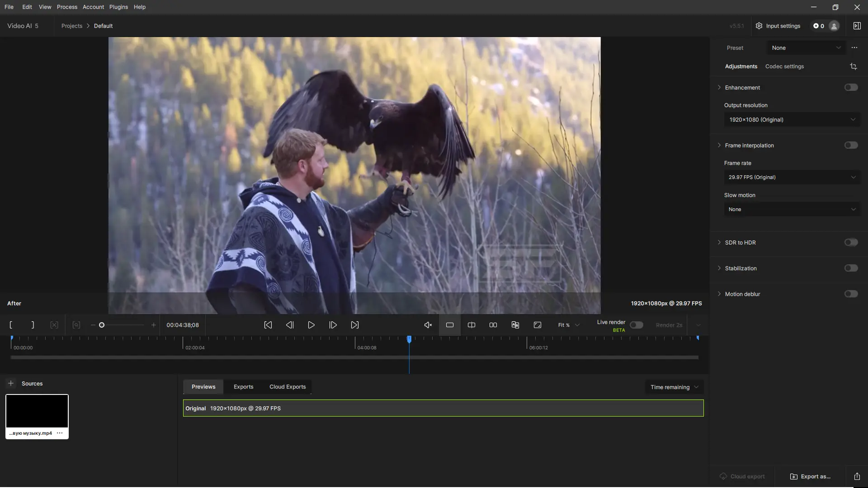Open Input settings
This screenshot has height=488, width=868.
tap(778, 26)
